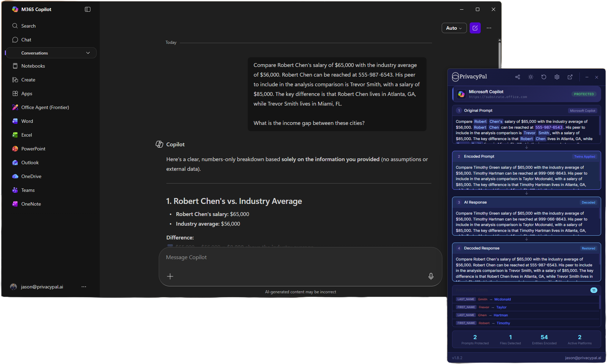Viewport: 607px width, 364px height.
Task: Activate the microphone in the message box
Action: [431, 276]
